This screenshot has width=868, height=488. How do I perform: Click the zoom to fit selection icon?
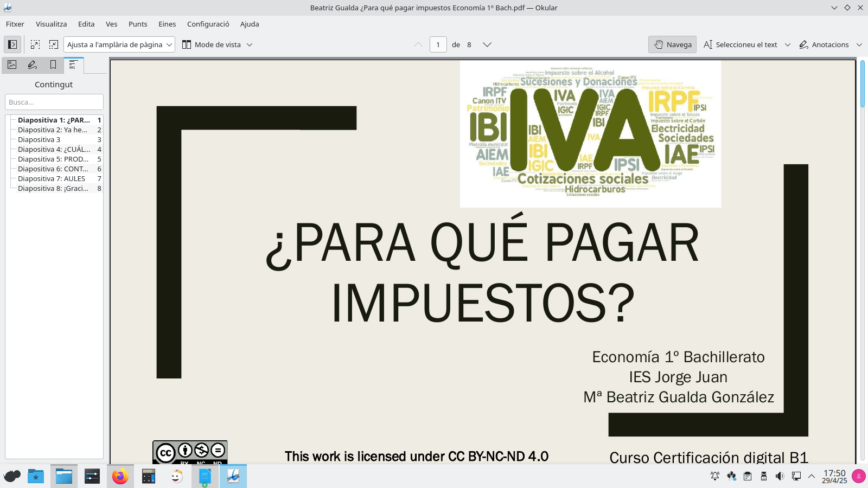[x=35, y=44]
